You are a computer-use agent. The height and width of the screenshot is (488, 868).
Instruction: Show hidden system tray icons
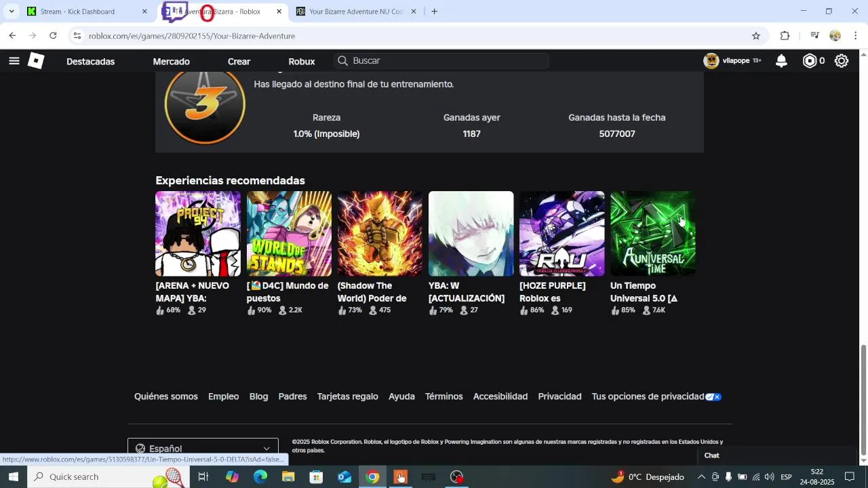[701, 477]
